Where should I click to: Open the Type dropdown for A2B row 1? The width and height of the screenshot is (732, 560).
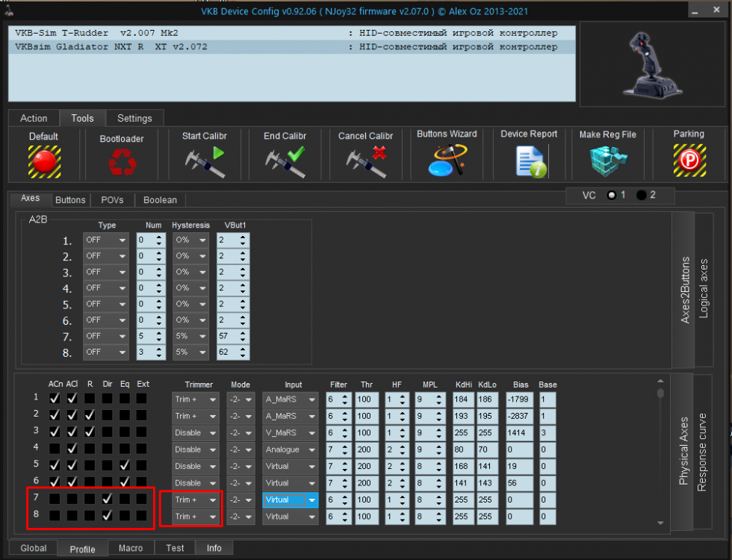[105, 240]
